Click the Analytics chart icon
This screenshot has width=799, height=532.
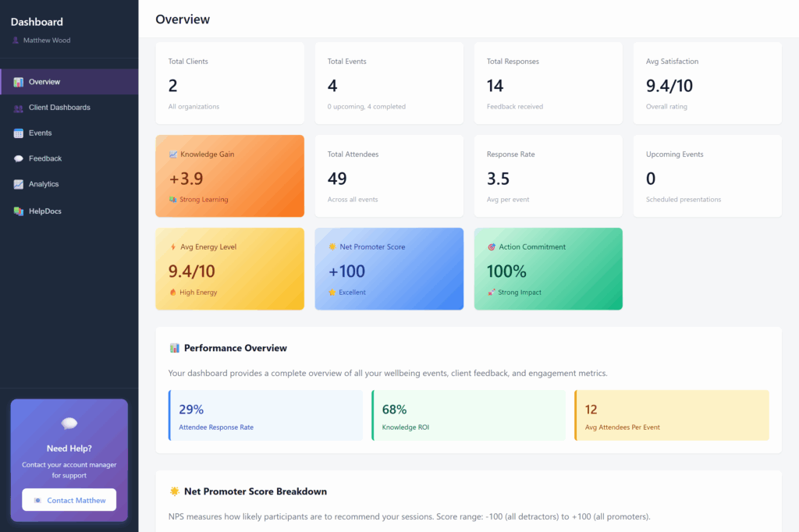point(18,184)
